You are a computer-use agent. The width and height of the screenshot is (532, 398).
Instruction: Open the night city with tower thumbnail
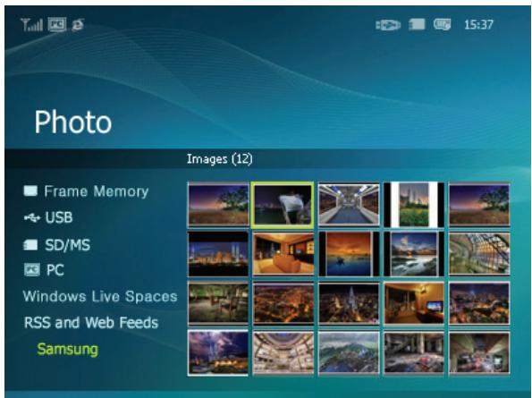click(349, 303)
